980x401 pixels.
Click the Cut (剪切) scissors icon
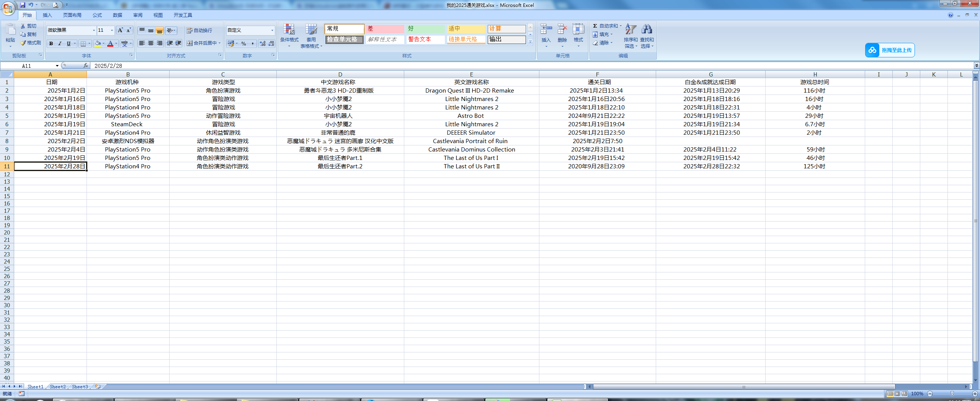23,26
